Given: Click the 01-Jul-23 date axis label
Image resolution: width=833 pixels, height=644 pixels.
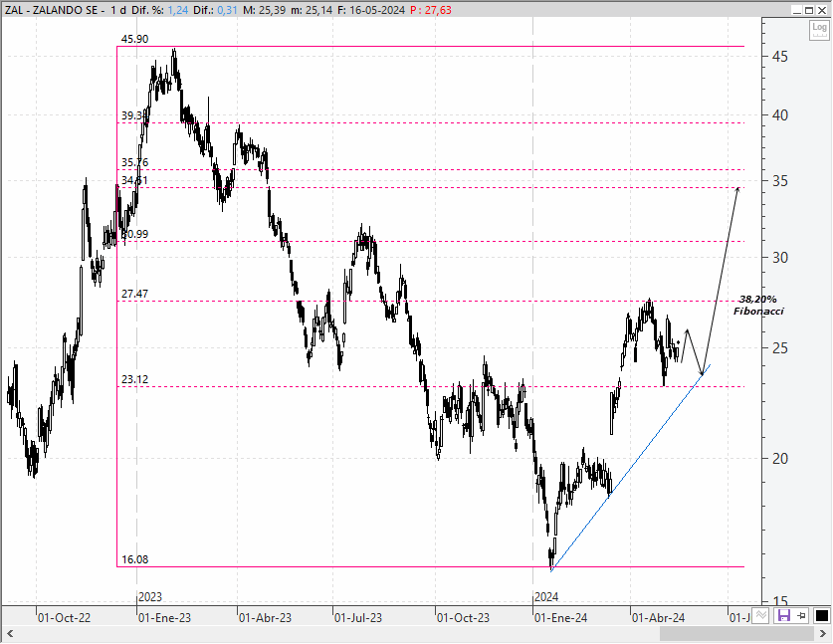Looking at the screenshot, I should coord(358,618).
